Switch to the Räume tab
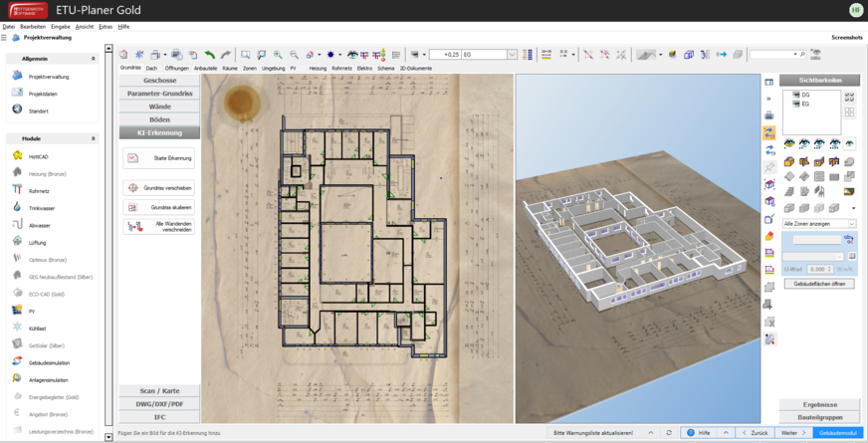Image resolution: width=868 pixels, height=443 pixels. 230,68
